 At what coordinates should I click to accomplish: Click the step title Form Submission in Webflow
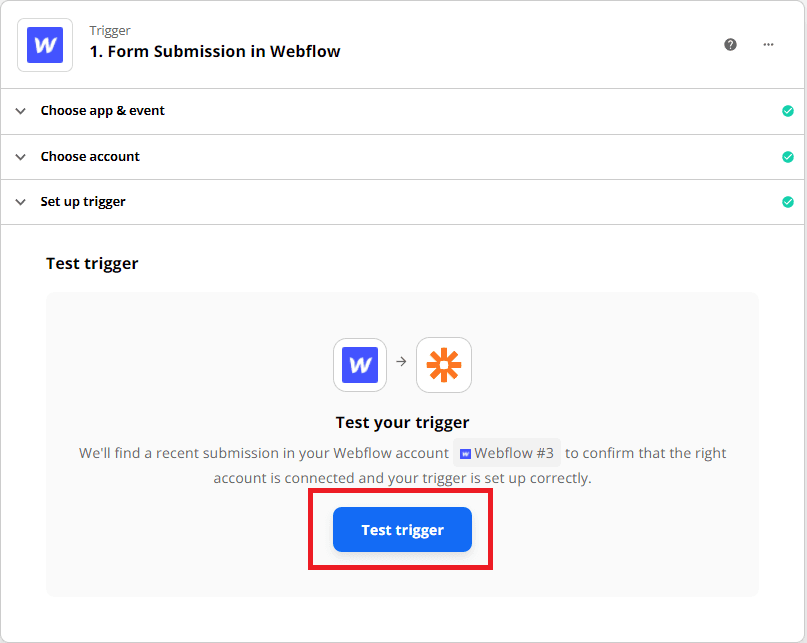[215, 52]
